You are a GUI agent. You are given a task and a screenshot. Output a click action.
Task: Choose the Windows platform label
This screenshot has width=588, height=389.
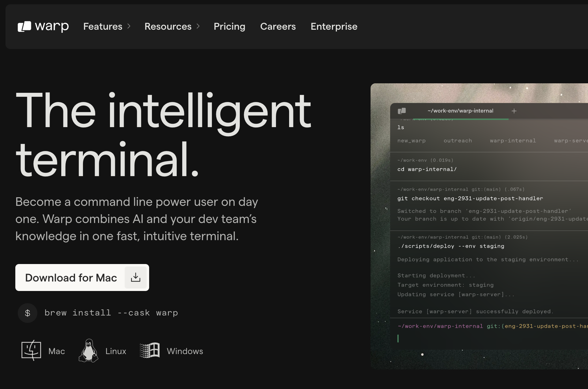(185, 351)
